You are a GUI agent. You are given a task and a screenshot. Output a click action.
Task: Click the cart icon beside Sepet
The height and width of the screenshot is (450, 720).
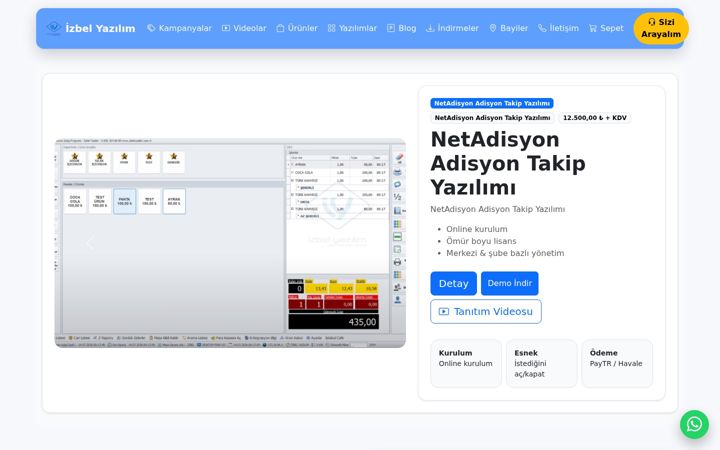tap(593, 28)
